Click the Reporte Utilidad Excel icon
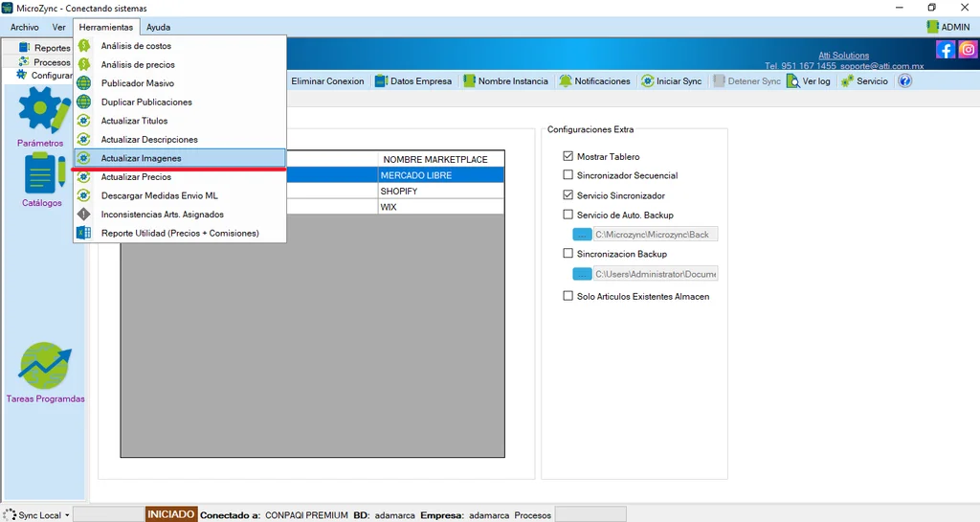The image size is (980, 522). pos(84,233)
